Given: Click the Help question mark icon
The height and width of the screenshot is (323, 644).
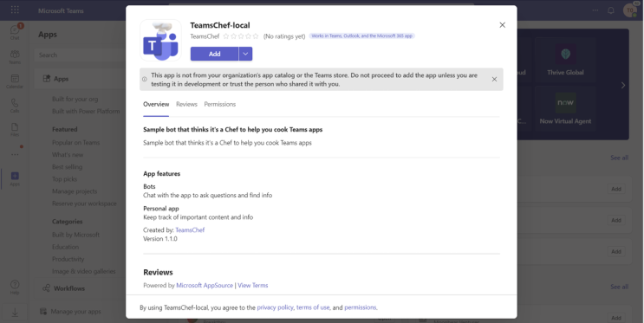Looking at the screenshot, I should click(x=15, y=287).
